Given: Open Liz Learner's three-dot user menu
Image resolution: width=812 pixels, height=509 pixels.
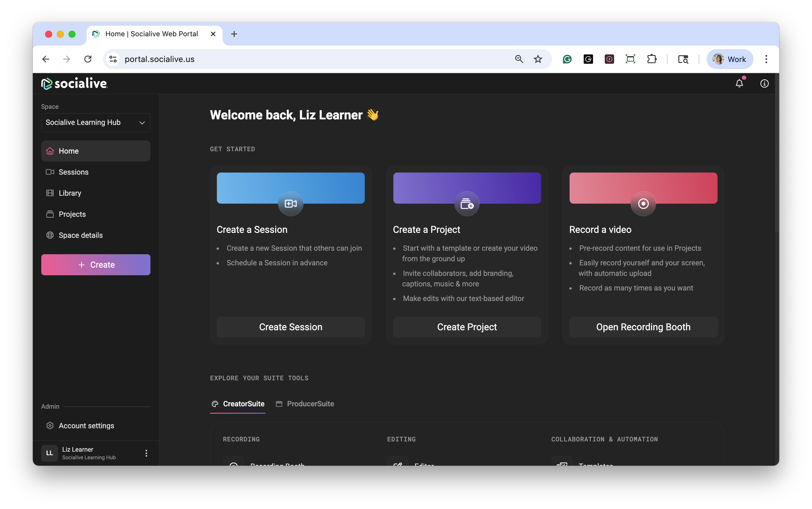Looking at the screenshot, I should click(146, 453).
